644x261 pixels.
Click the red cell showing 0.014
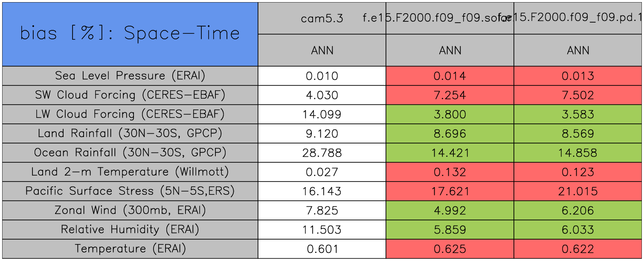point(450,76)
